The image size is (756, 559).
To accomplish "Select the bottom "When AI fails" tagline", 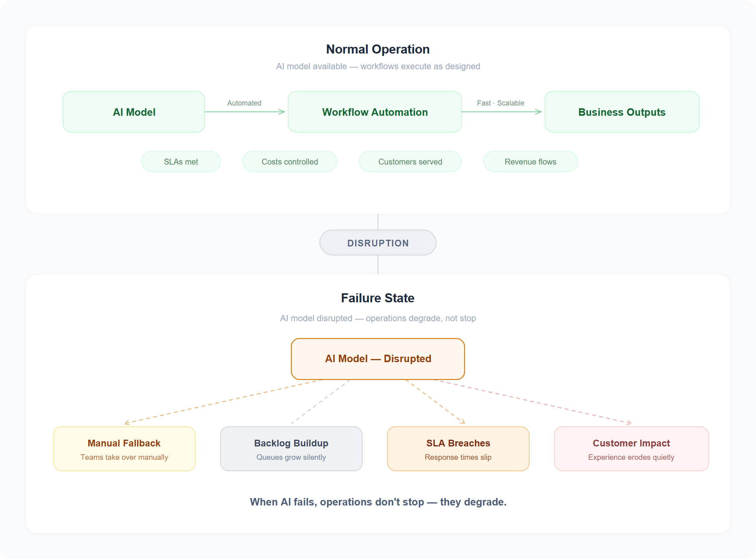I will click(x=378, y=502).
